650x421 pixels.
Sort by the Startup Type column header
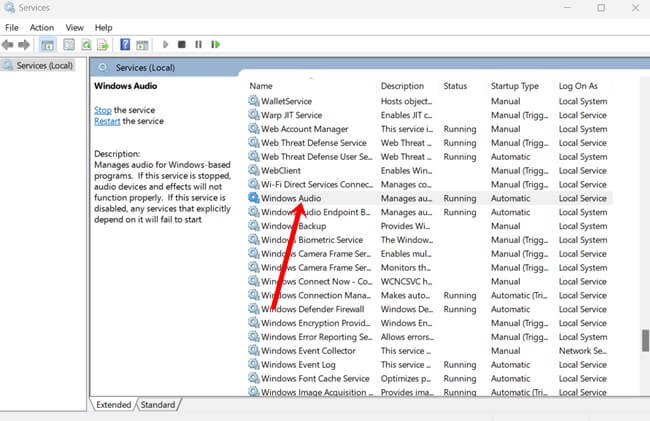(x=514, y=86)
